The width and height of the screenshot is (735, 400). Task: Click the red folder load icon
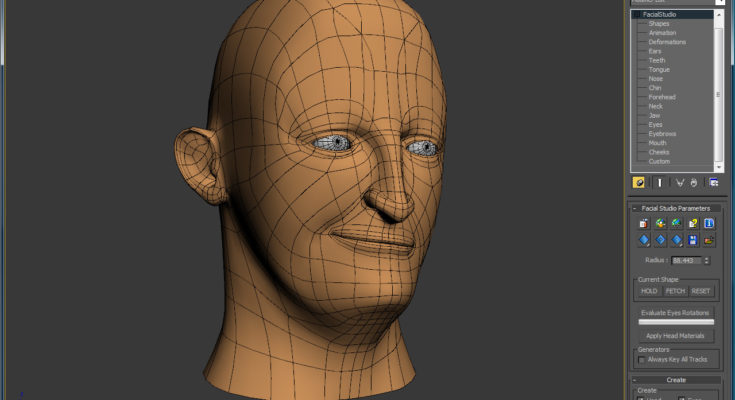pos(709,240)
